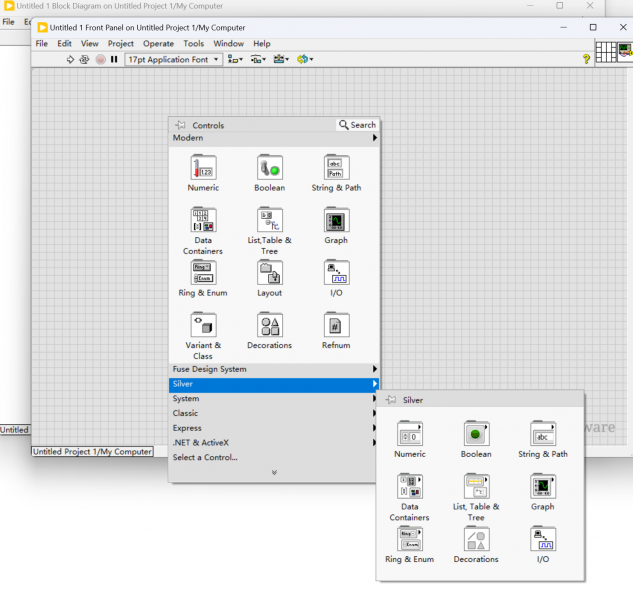Expand the Express palette category
Image resolution: width=633 pixels, height=600 pixels.
click(272, 428)
